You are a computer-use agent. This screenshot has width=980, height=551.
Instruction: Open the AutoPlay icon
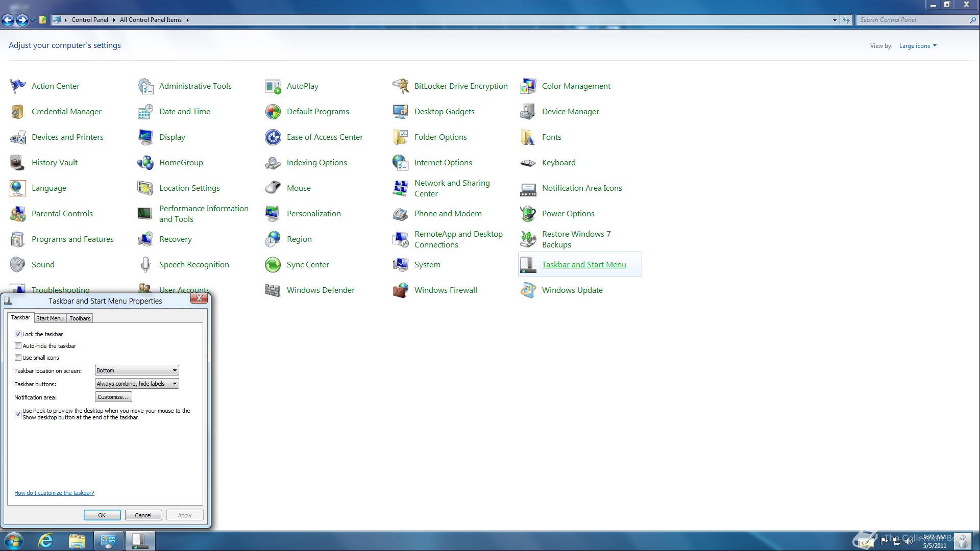[273, 86]
